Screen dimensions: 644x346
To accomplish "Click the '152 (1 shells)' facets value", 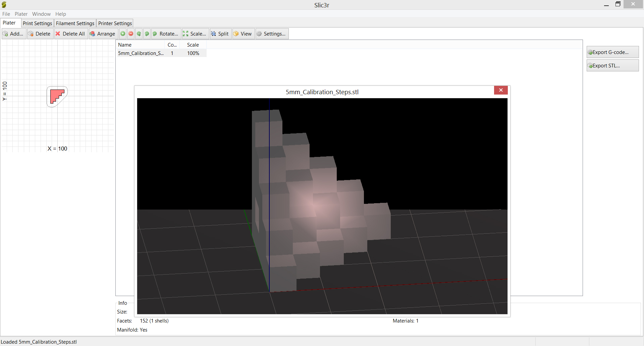I will [154, 321].
